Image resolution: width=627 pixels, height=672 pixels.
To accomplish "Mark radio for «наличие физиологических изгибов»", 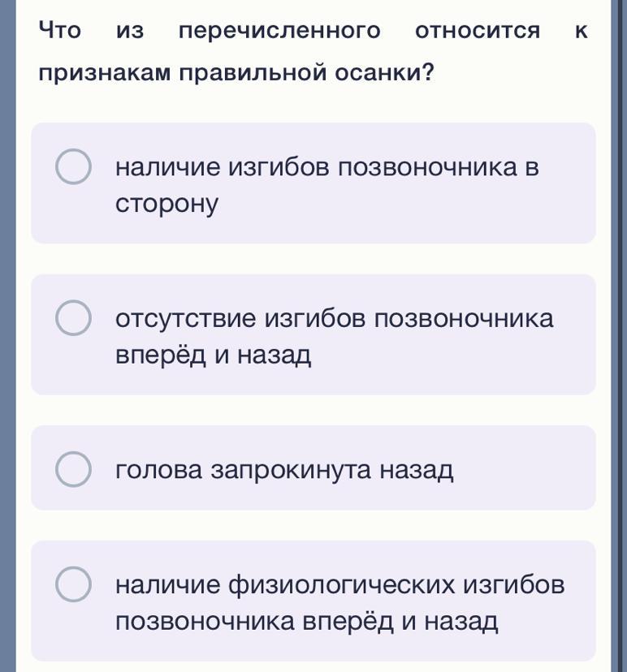I will click(x=73, y=584).
